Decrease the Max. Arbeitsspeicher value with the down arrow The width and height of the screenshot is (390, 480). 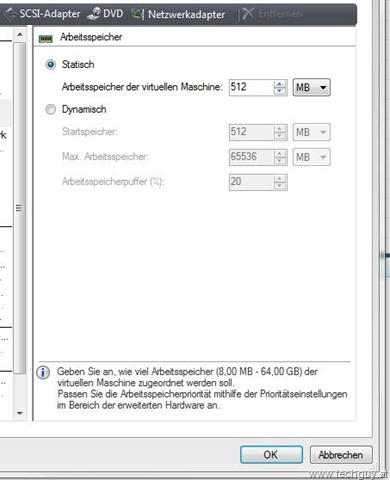click(x=280, y=161)
